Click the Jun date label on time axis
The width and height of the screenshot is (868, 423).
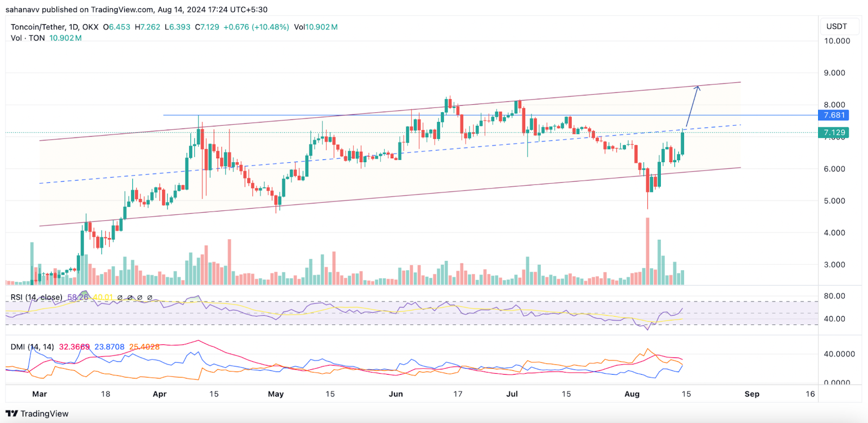396,394
